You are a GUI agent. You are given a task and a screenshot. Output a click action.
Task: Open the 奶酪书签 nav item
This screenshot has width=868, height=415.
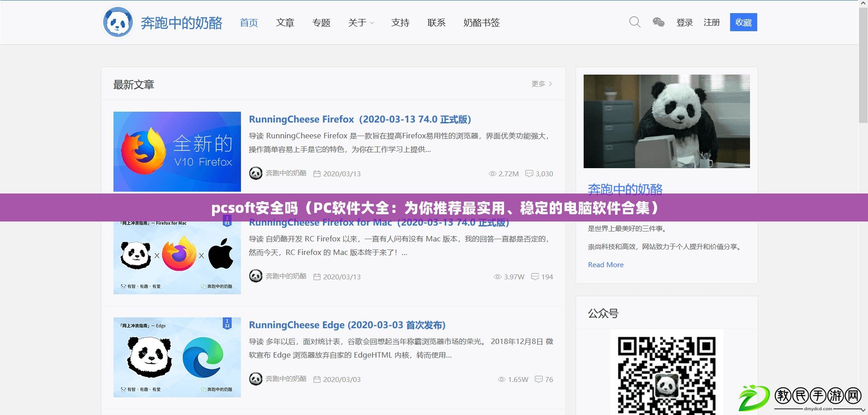[481, 23]
